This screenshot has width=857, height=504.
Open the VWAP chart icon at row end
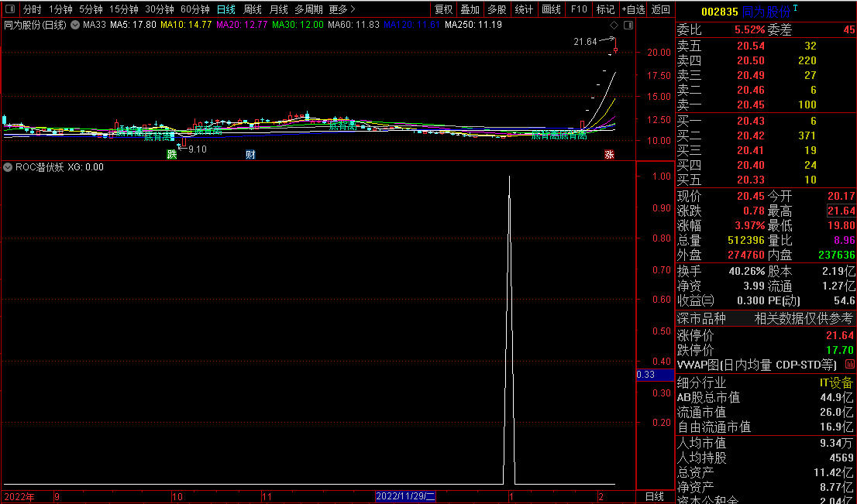pyautogui.click(x=850, y=364)
